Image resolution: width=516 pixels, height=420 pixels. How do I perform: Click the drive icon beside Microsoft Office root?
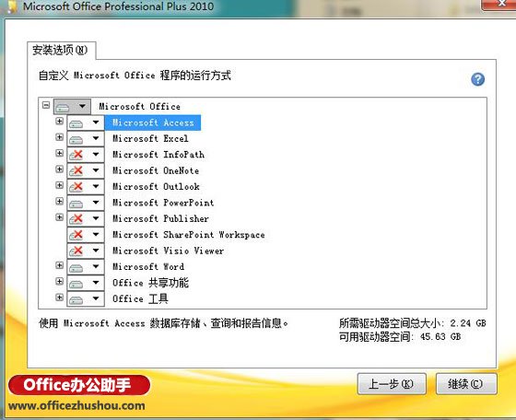(63, 107)
